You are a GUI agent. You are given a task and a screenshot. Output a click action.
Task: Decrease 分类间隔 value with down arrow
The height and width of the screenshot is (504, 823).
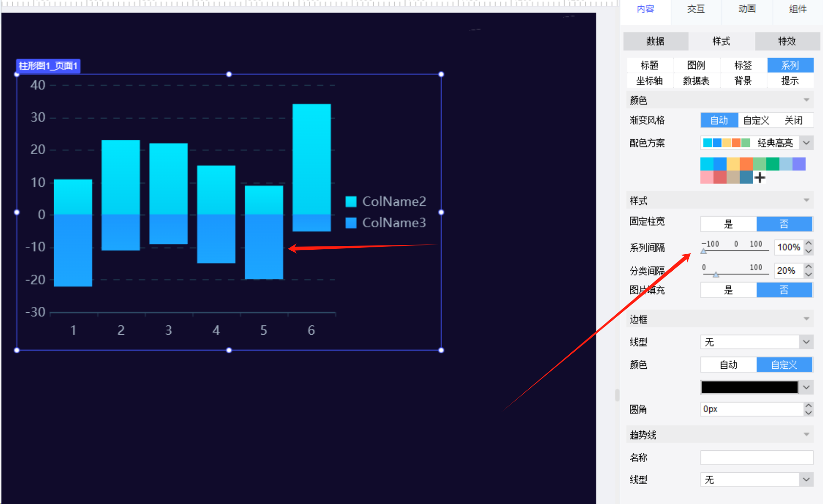pyautogui.click(x=809, y=275)
